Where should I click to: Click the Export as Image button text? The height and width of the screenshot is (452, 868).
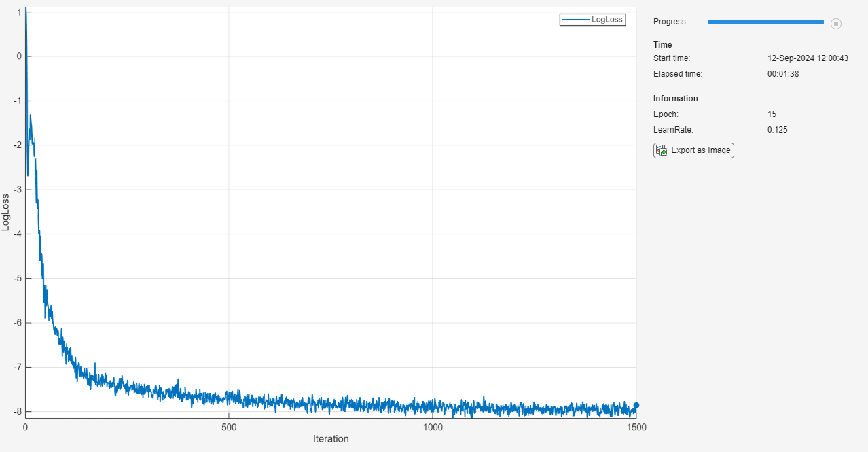point(701,150)
